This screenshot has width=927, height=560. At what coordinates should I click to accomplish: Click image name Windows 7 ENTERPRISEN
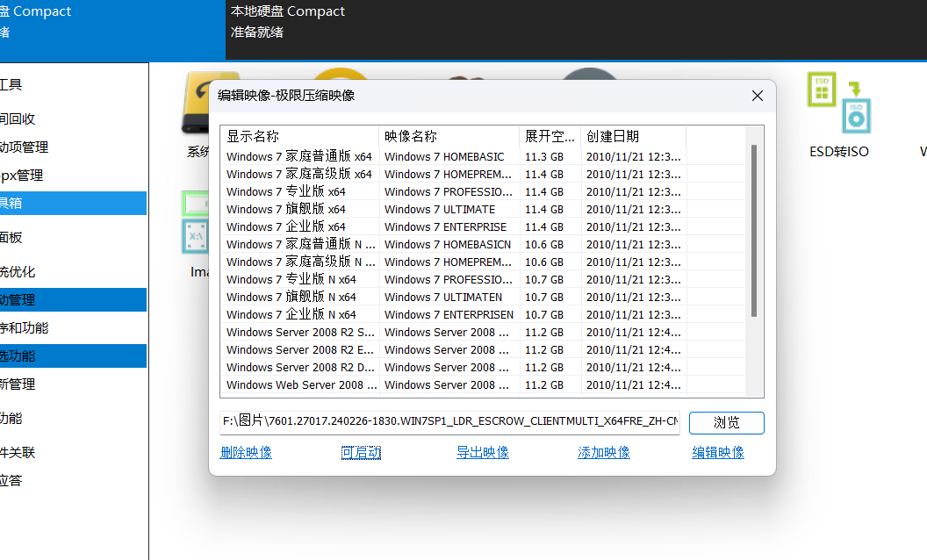click(449, 314)
